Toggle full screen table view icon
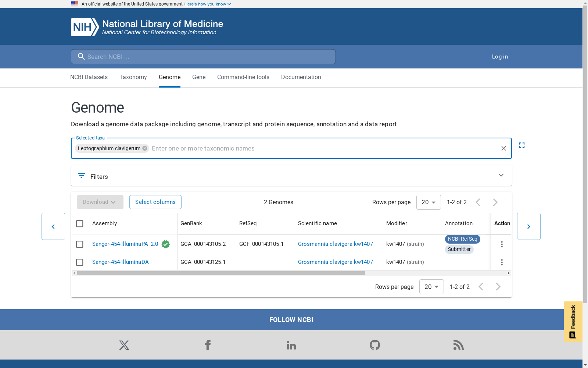 [521, 145]
